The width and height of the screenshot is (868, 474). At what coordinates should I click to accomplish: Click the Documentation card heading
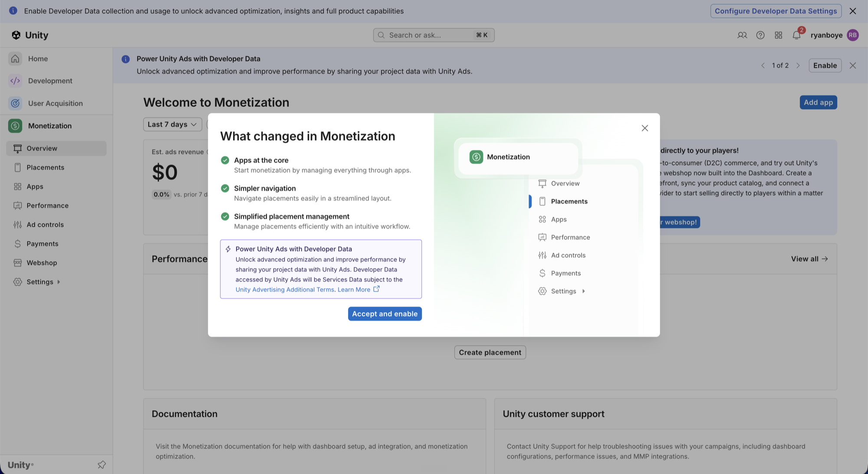[x=184, y=414]
